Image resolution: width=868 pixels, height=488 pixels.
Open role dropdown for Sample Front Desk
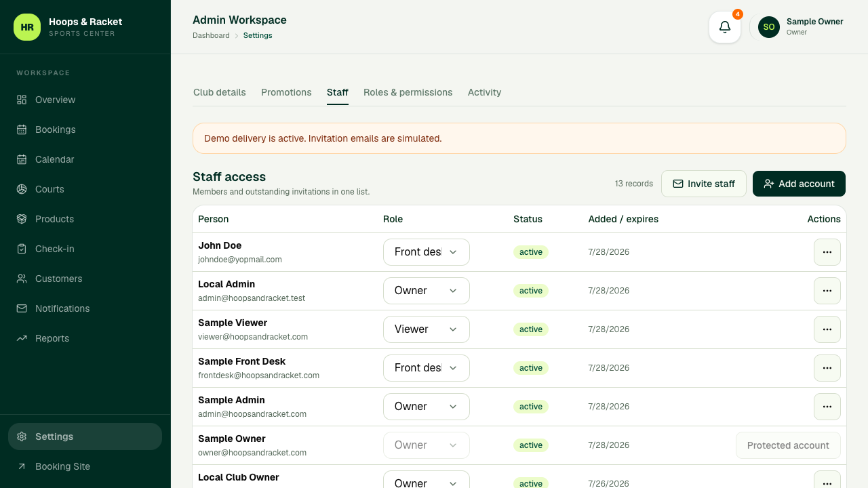click(427, 368)
